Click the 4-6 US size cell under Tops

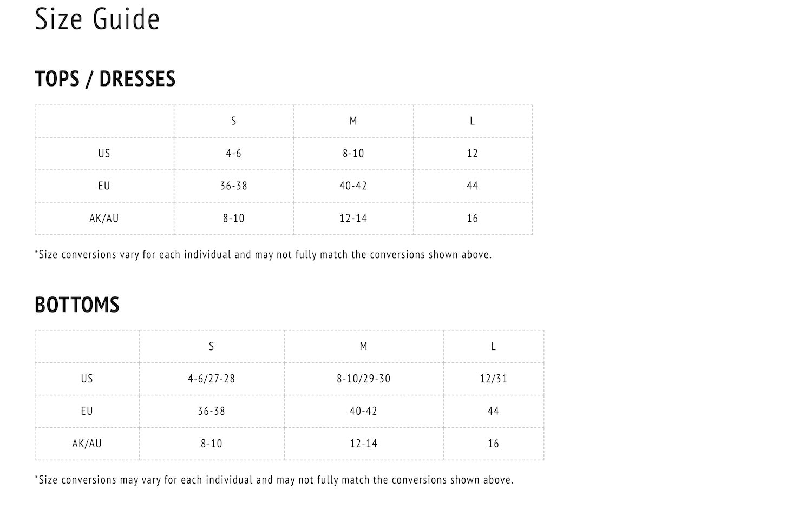click(x=233, y=154)
